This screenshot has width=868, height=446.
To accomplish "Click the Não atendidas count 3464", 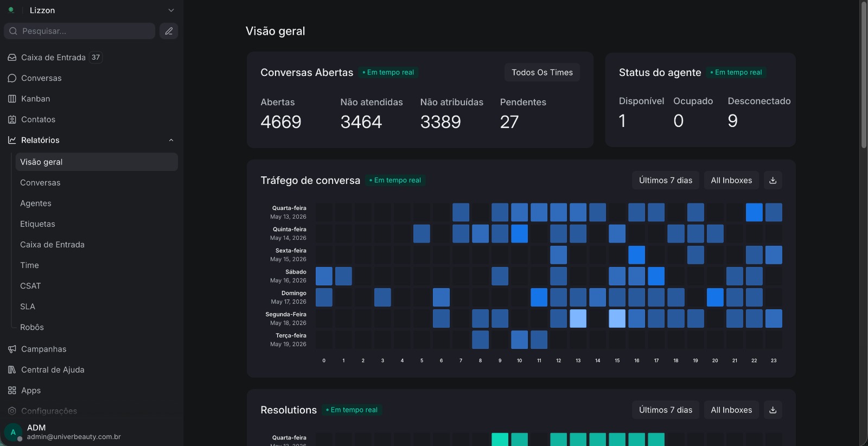I will click(x=361, y=122).
